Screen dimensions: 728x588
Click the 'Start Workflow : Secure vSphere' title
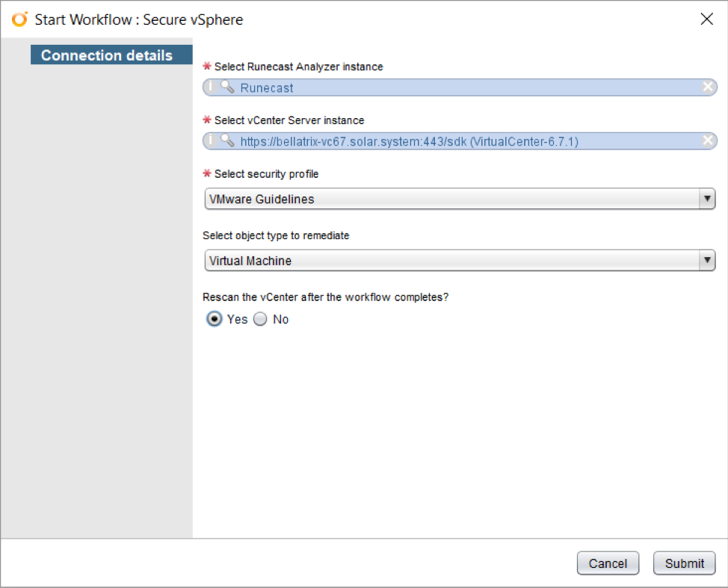(x=139, y=20)
